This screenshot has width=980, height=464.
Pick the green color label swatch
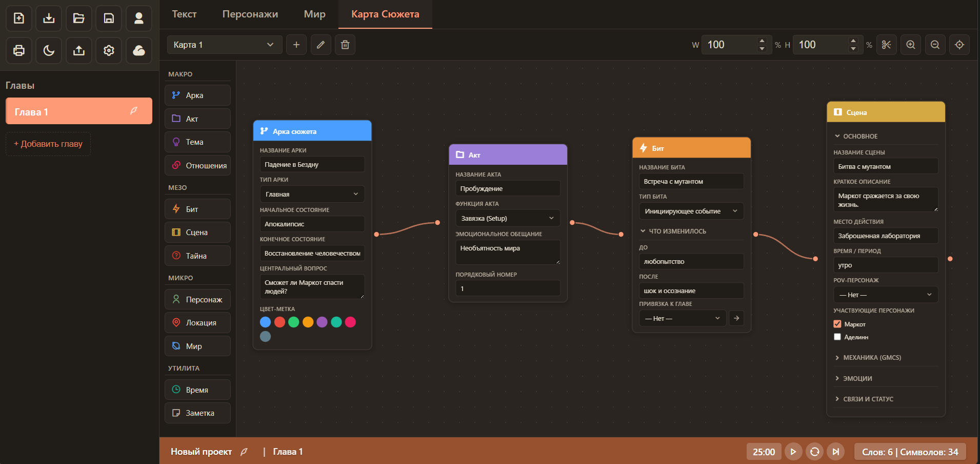tap(293, 322)
